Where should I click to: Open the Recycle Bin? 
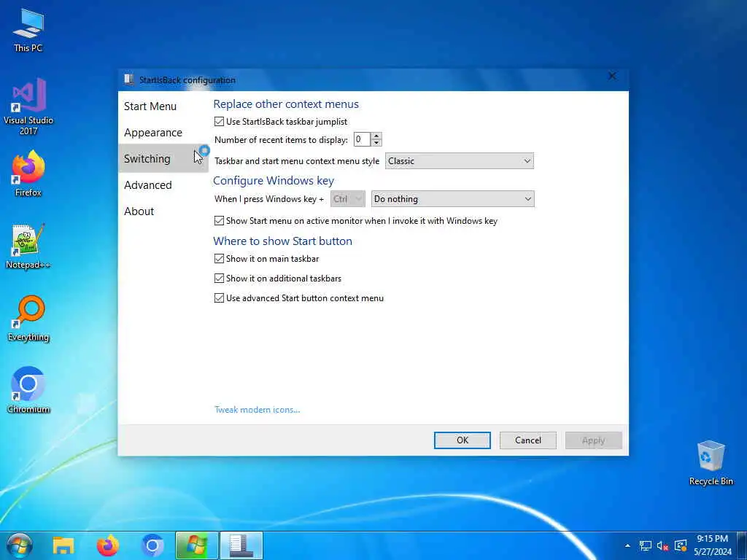(711, 463)
